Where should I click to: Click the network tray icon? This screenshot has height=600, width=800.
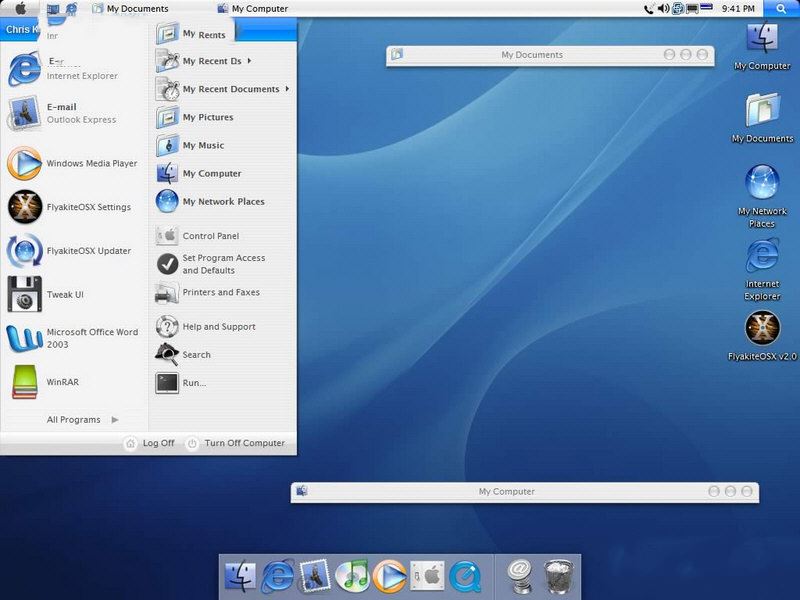coord(678,8)
